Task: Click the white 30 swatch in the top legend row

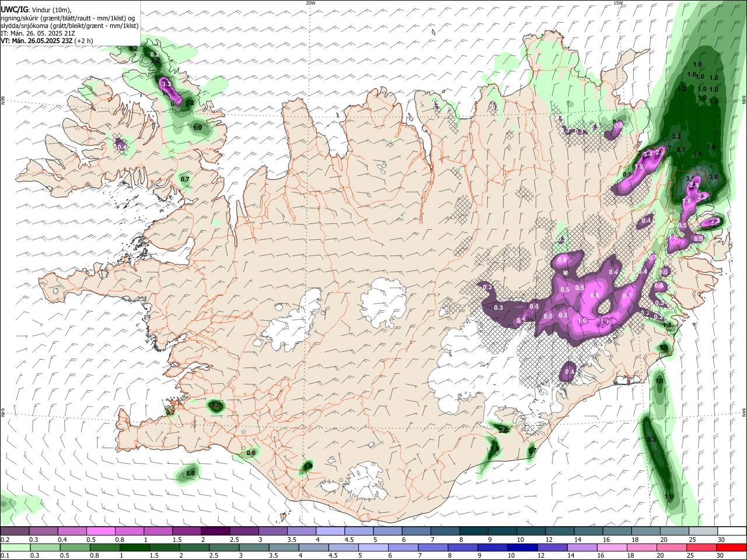Action: pyautogui.click(x=731, y=531)
